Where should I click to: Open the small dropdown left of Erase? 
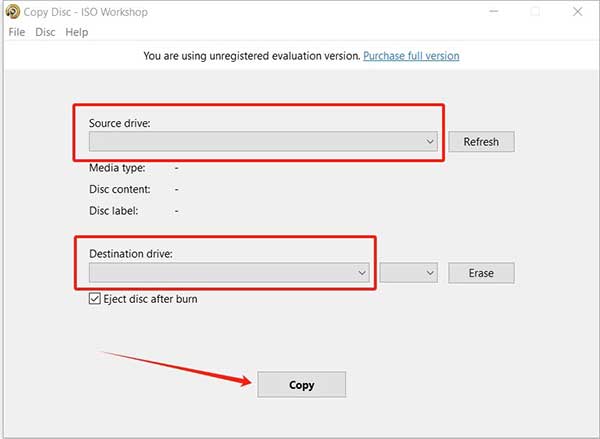tap(409, 272)
